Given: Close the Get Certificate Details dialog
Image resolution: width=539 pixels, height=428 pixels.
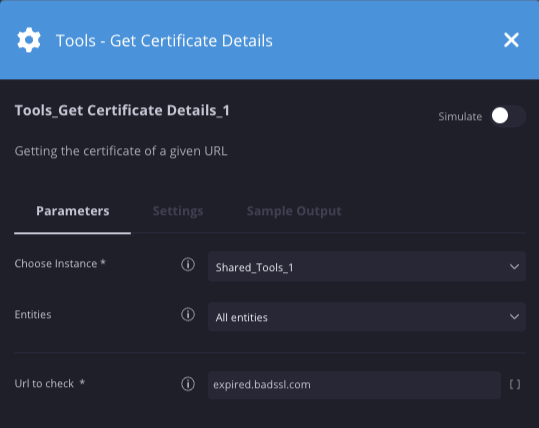Looking at the screenshot, I should 511,40.
